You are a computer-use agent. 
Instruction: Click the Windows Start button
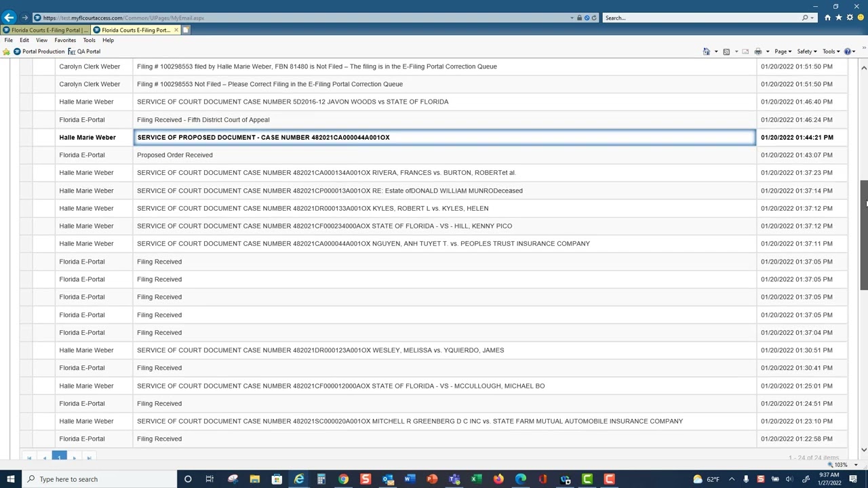tap(10, 479)
